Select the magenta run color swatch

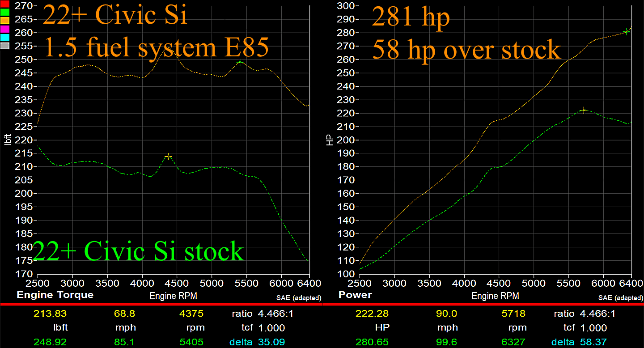(x=5, y=29)
